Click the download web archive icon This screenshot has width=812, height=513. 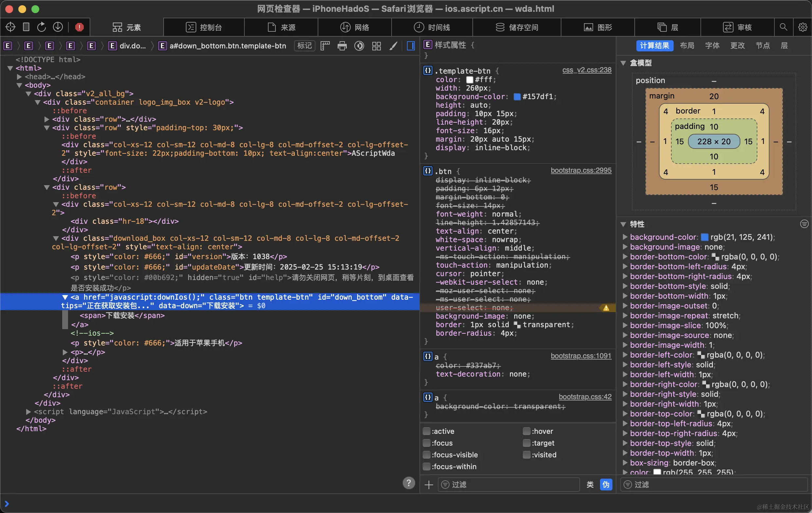58,27
